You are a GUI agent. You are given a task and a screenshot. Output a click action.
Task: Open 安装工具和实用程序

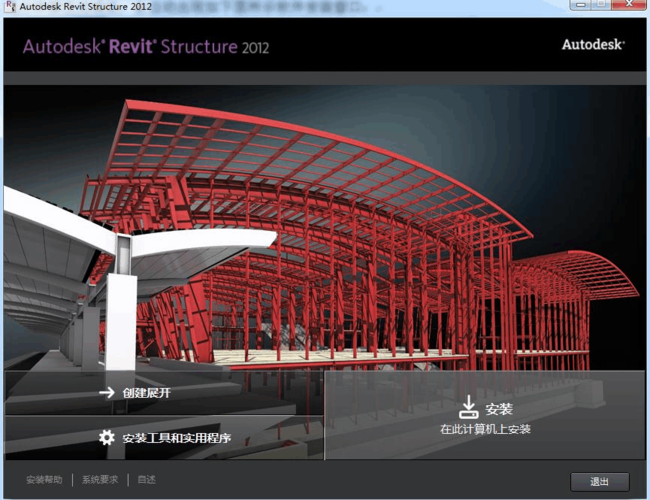[164, 438]
